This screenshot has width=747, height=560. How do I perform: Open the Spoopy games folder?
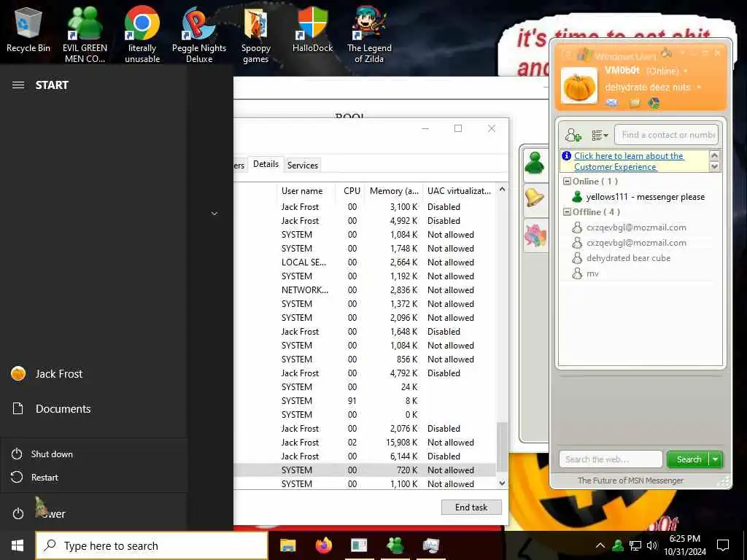pyautogui.click(x=256, y=34)
